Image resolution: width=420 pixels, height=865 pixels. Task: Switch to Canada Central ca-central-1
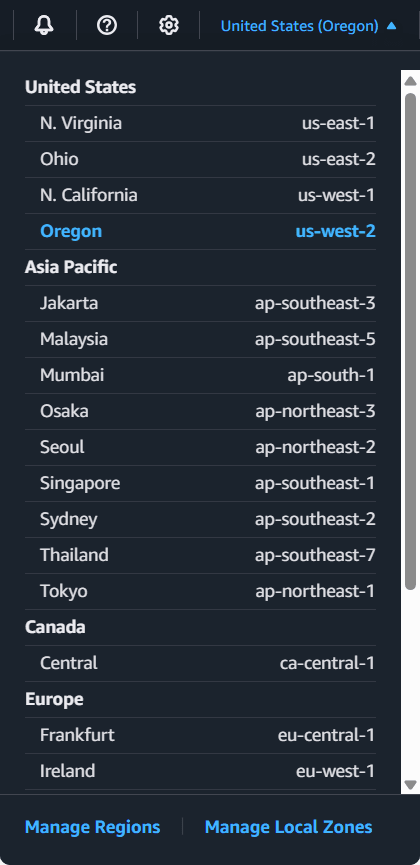[x=200, y=663]
